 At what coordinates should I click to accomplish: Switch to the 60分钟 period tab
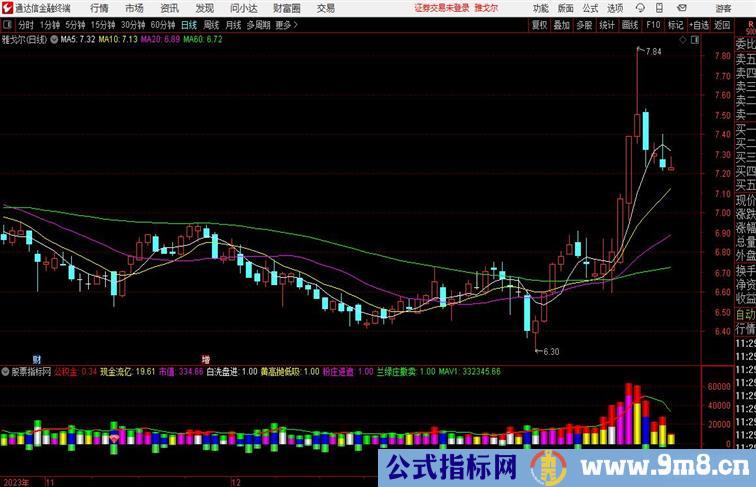pos(163,24)
